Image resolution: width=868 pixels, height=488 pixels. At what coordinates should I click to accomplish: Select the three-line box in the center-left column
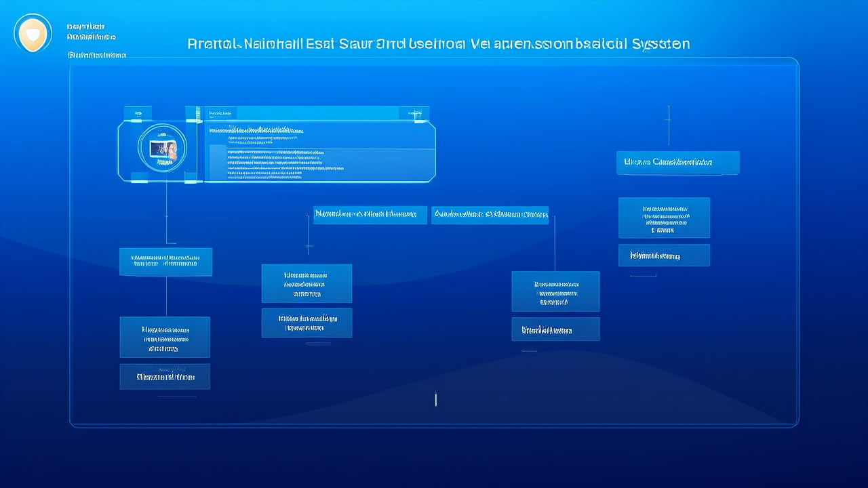click(307, 283)
